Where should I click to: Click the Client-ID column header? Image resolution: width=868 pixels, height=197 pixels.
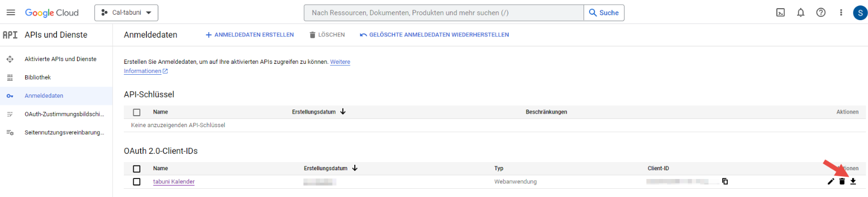(658, 169)
